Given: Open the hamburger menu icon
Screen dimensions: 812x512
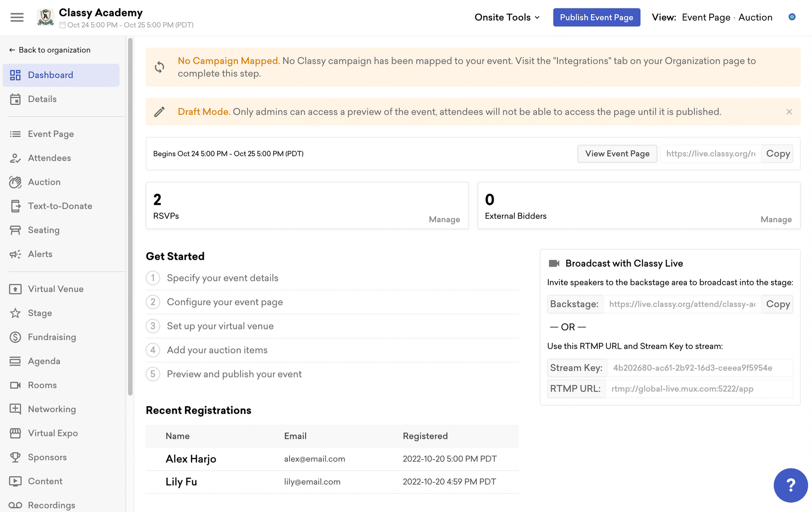Looking at the screenshot, I should (17, 17).
